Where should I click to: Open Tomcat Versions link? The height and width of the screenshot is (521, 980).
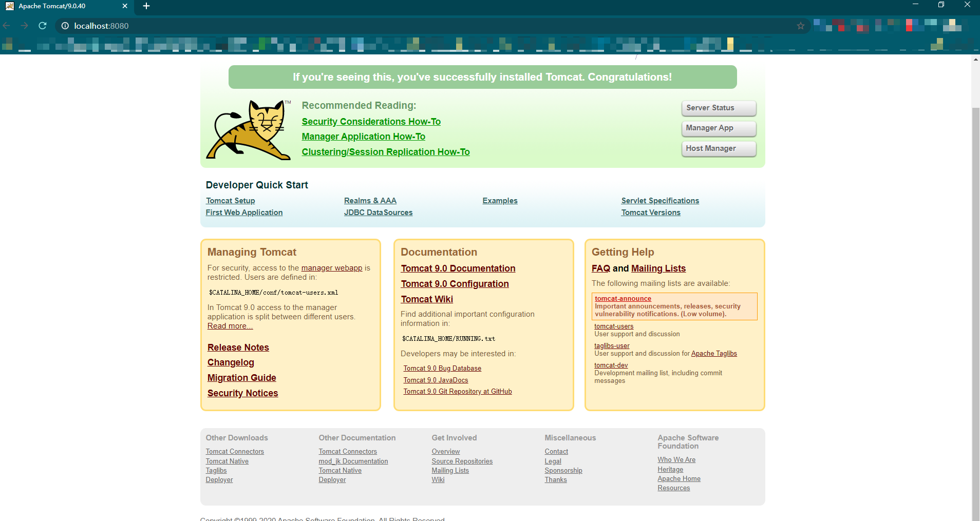[651, 213]
